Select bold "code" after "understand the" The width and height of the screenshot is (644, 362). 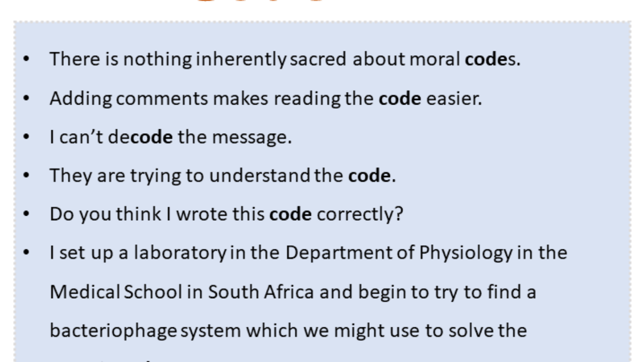pos(369,175)
